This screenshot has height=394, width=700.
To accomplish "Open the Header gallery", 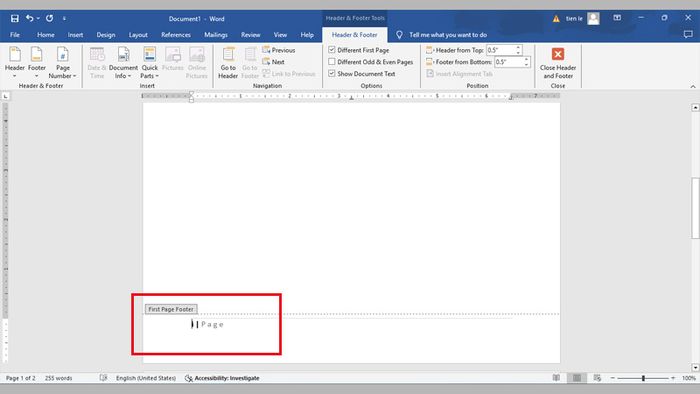I will click(x=15, y=62).
